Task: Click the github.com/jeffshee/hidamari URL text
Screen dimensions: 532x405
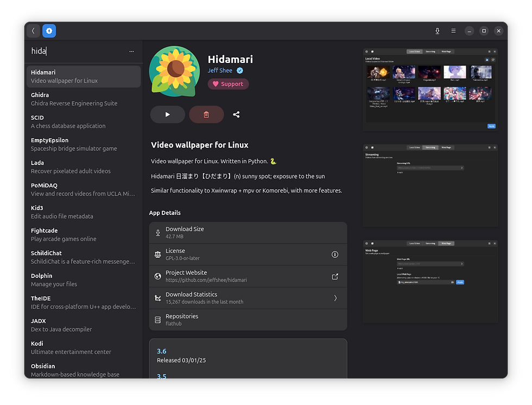Action: 206,280
